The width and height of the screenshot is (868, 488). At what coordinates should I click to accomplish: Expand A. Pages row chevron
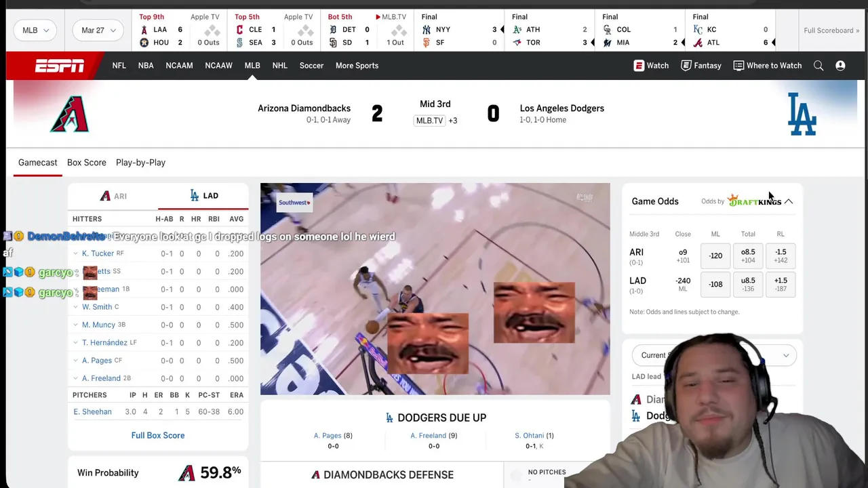coord(75,361)
